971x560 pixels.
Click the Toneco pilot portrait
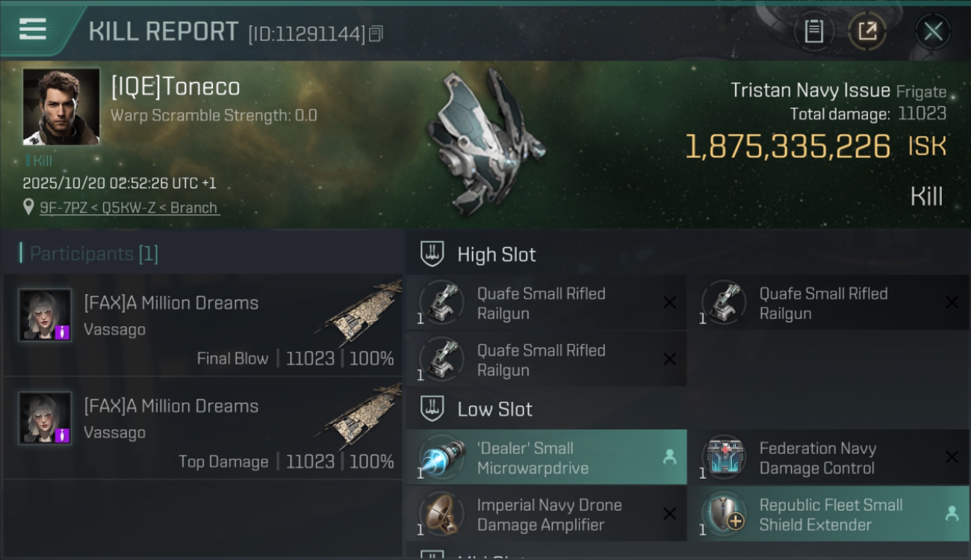click(x=61, y=107)
